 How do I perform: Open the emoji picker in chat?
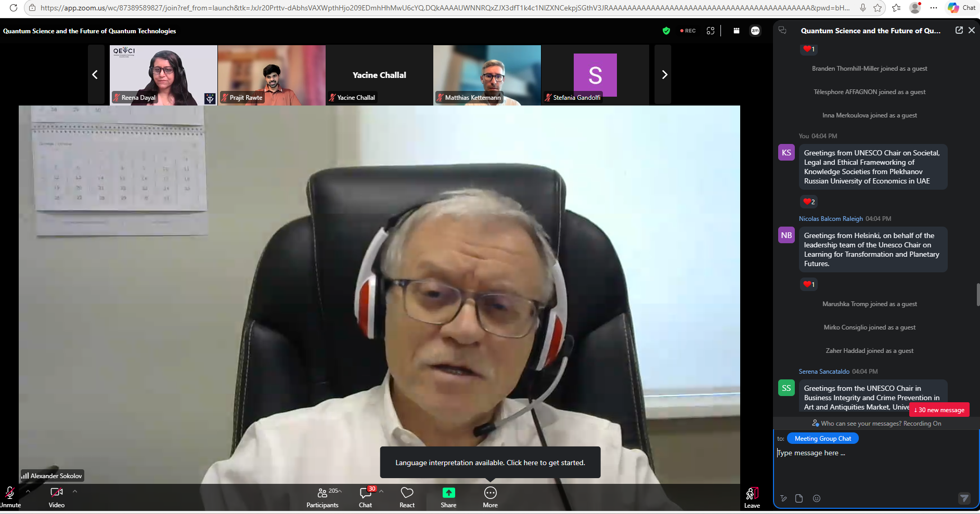pyautogui.click(x=817, y=498)
